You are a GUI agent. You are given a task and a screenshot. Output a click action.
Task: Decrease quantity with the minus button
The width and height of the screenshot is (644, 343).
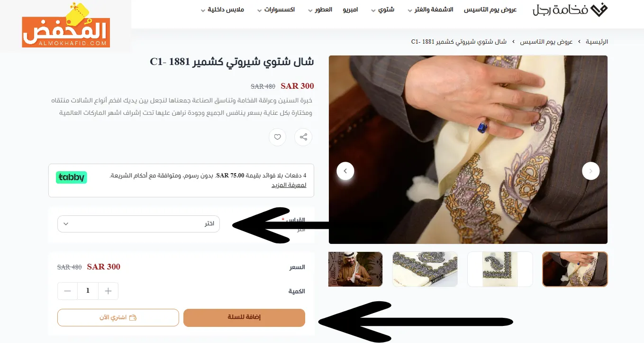pyautogui.click(x=67, y=291)
